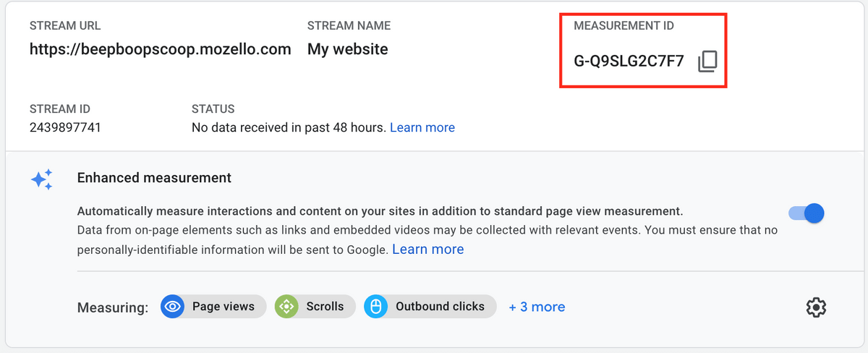Click the Scrolls green icon
Image resolution: width=868 pixels, height=353 pixels.
[x=286, y=307]
